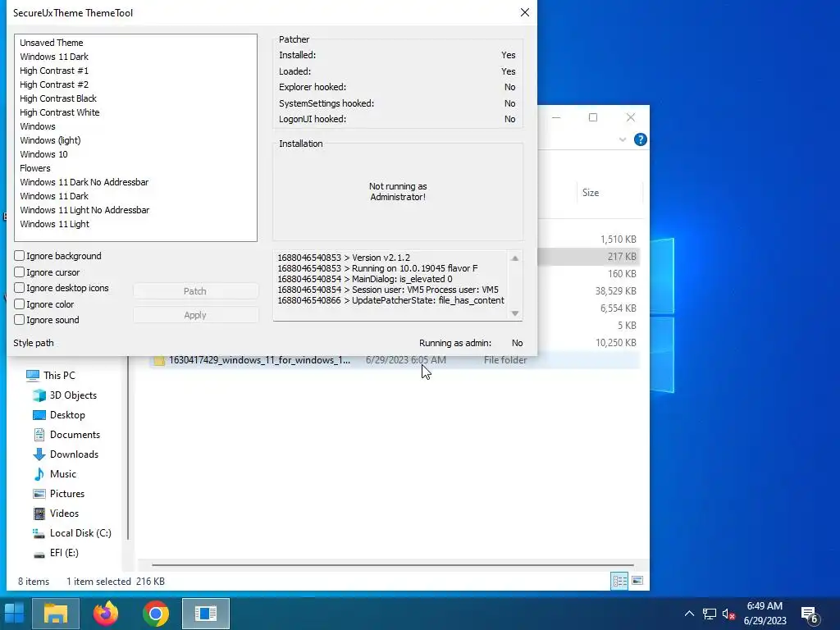840x630 pixels.
Task: Click the Version v2.1.2 log line
Action: (344, 258)
